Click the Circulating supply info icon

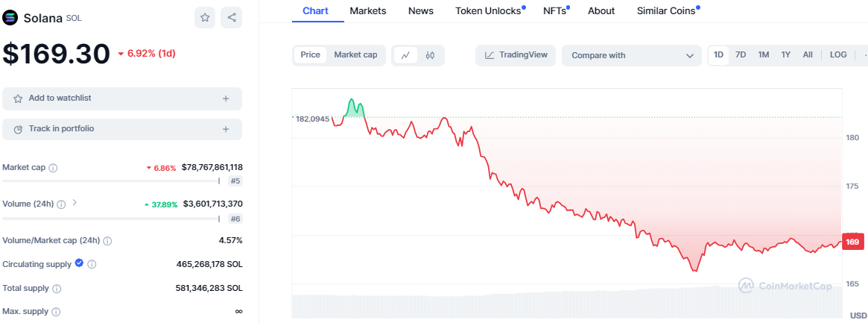tap(92, 264)
